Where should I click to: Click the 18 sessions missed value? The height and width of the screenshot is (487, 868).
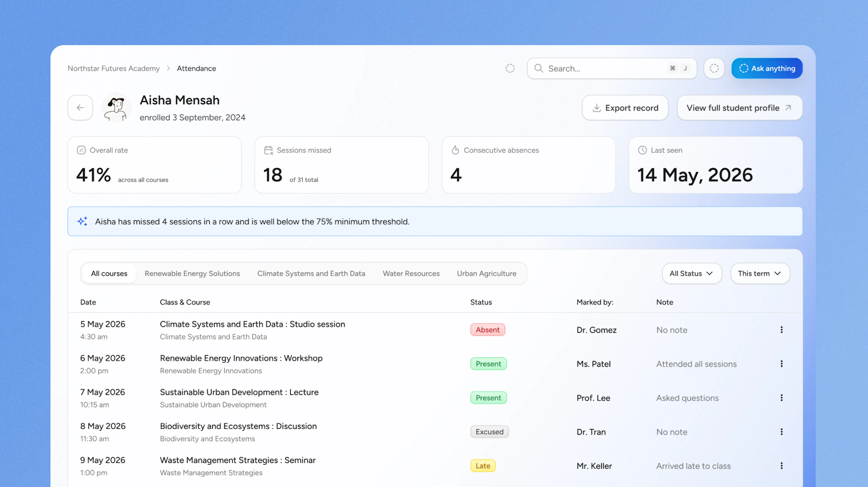pos(273,175)
